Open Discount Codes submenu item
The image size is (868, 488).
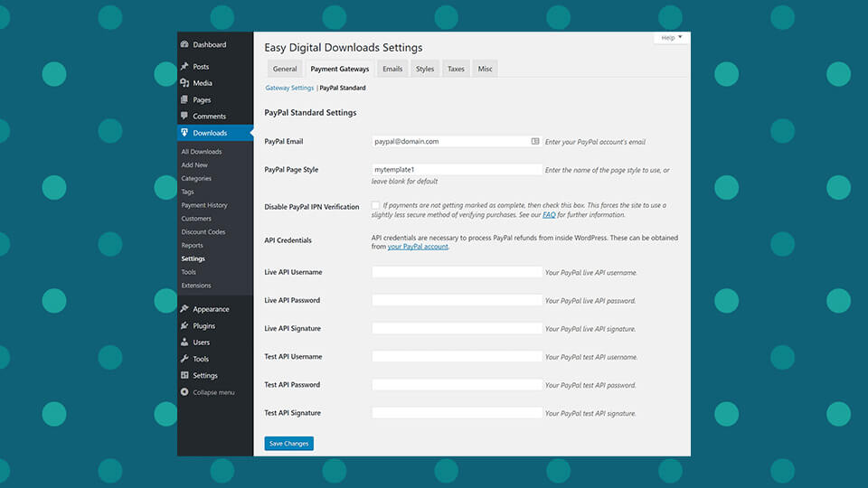[x=203, y=232]
